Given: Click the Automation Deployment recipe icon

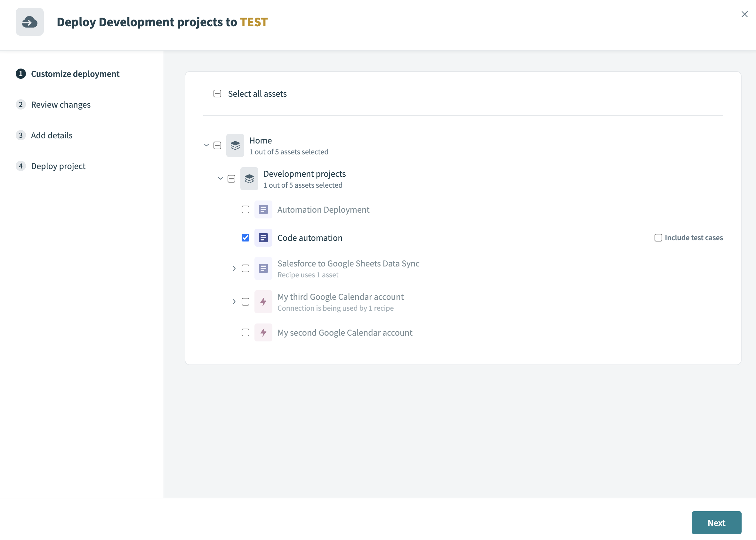Looking at the screenshot, I should coord(263,209).
